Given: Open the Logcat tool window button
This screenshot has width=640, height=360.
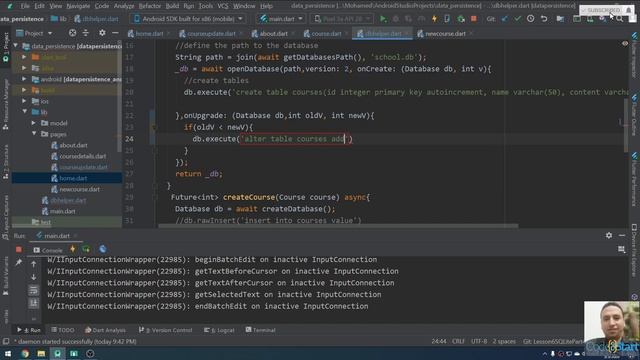Looking at the screenshot, I should [219, 330].
